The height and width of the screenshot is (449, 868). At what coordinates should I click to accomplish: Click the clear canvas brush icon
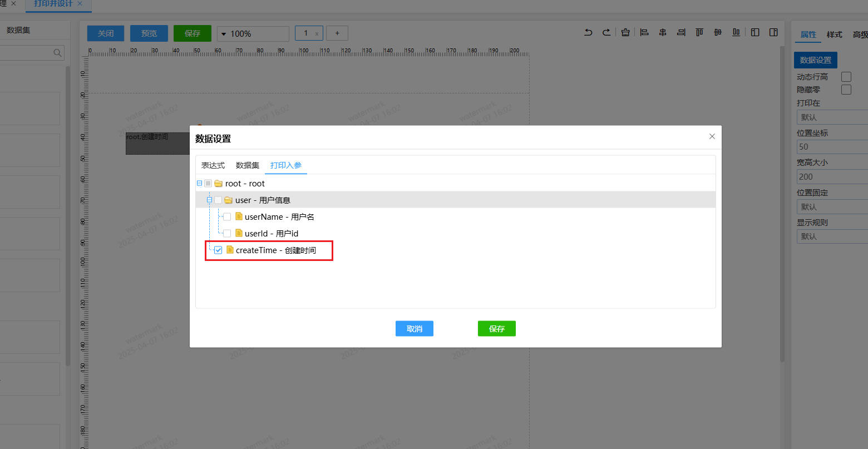tap(625, 33)
